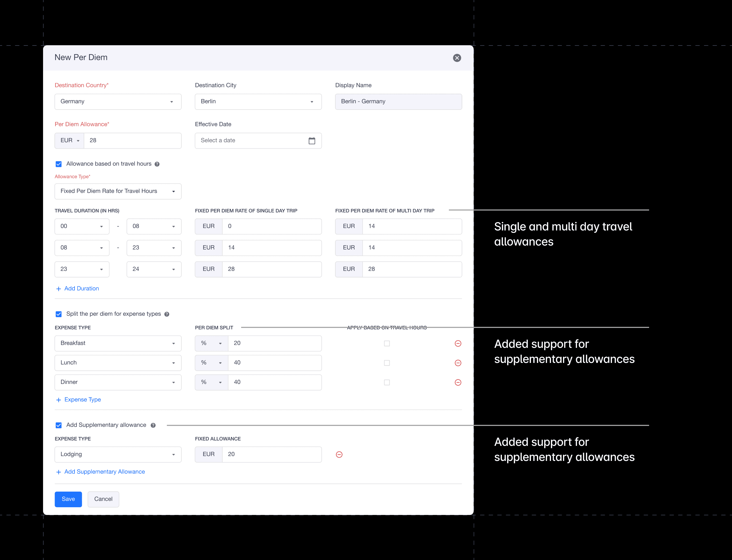
Task: Close the New Per Diem dialog
Action: coord(457,58)
